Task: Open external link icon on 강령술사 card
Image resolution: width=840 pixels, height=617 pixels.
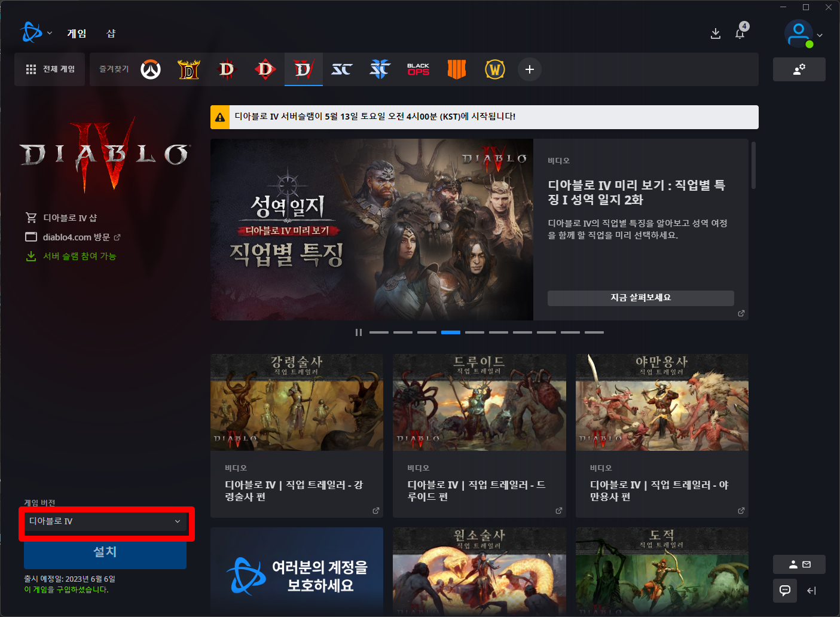Action: tap(376, 511)
